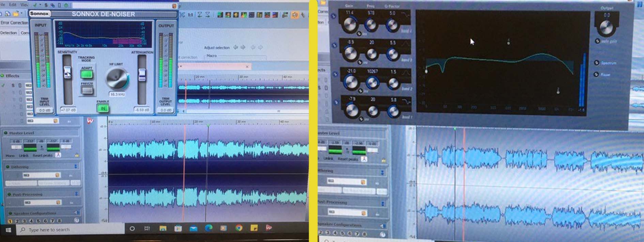Click the trim output level 0.0 dB field
This screenshot has width=644, height=242.
pos(166,110)
